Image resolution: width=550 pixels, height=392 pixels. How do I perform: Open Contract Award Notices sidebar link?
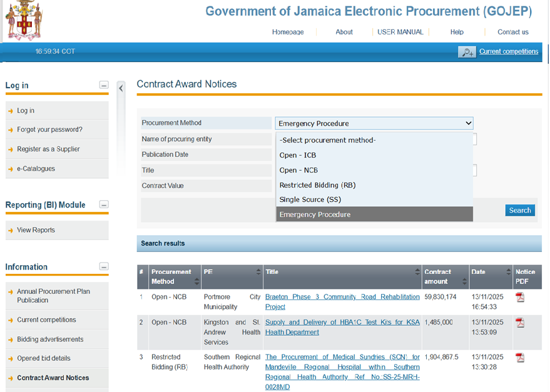point(53,378)
